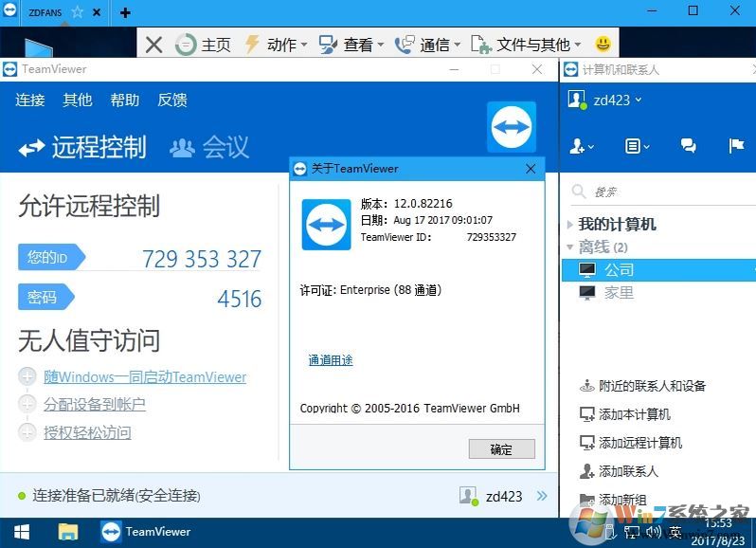Image resolution: width=756 pixels, height=548 pixels.
Task: Expand contacts panel with double chevron
Action: pyautogui.click(x=542, y=496)
